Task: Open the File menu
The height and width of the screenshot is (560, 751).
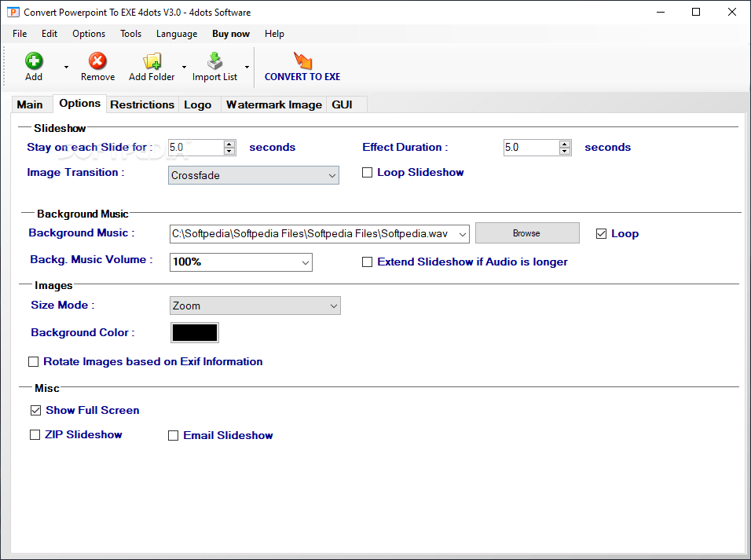Action: pyautogui.click(x=20, y=34)
